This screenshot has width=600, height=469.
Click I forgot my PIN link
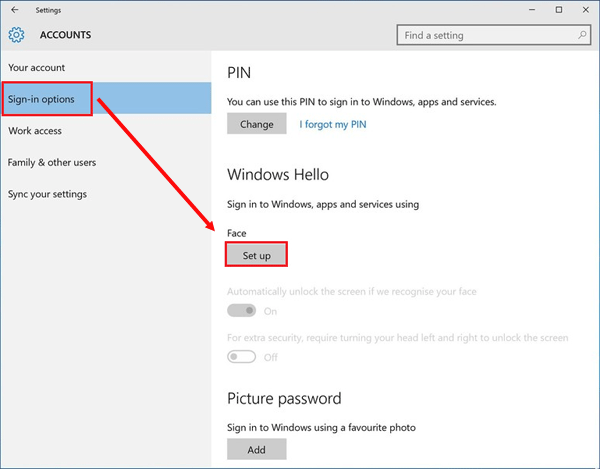pos(333,124)
